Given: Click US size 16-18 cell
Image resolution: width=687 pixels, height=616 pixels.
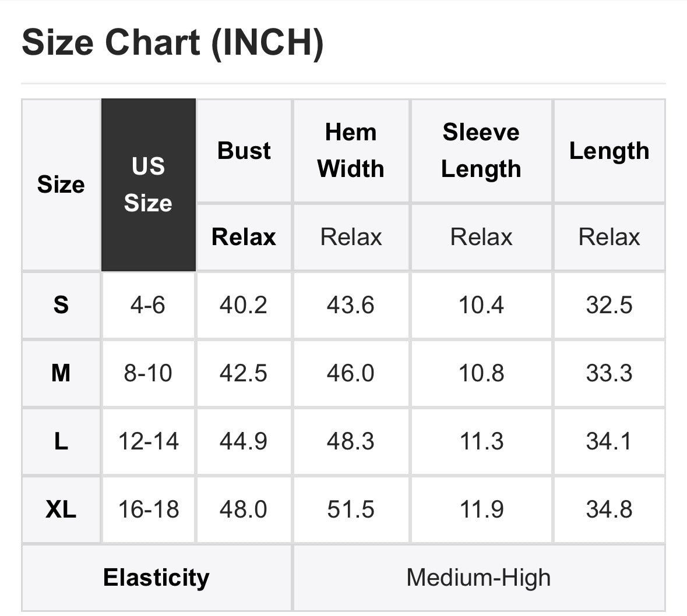Looking at the screenshot, I should [149, 509].
